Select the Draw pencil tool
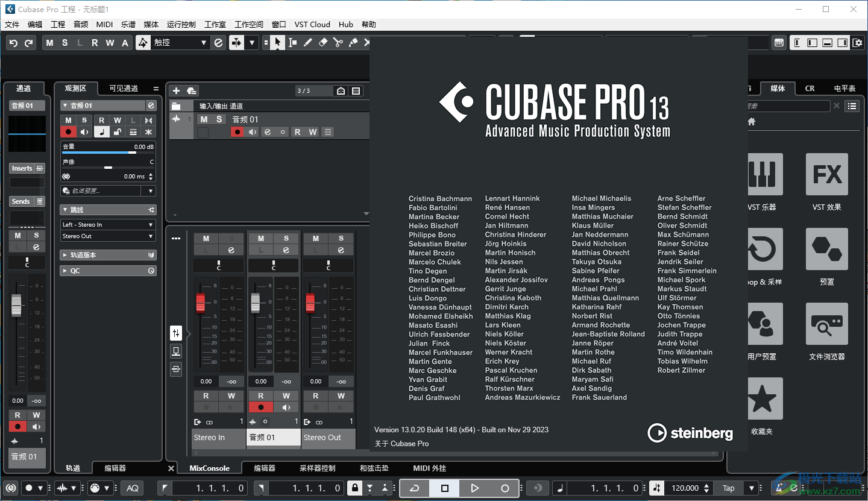 307,43
